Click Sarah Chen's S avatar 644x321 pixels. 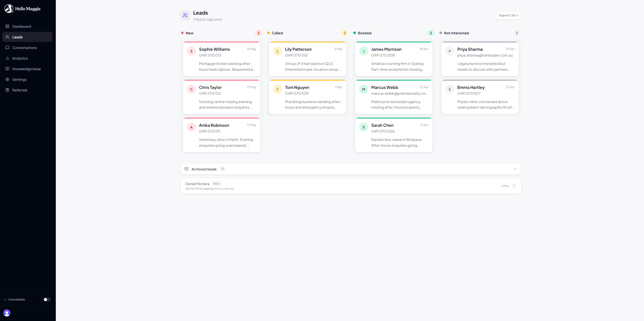364,127
